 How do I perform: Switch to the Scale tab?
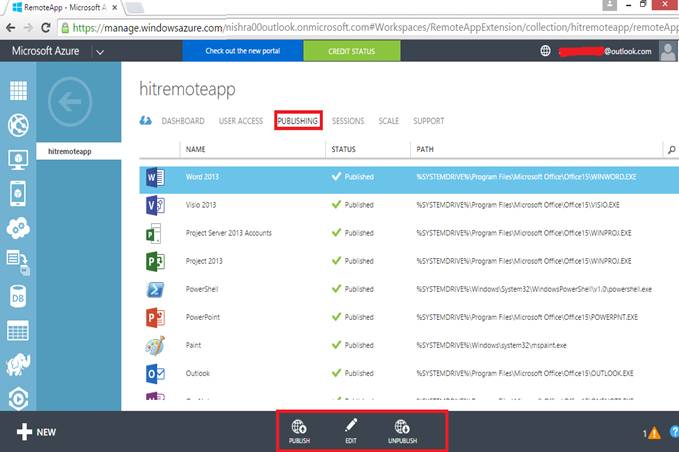[x=388, y=121]
